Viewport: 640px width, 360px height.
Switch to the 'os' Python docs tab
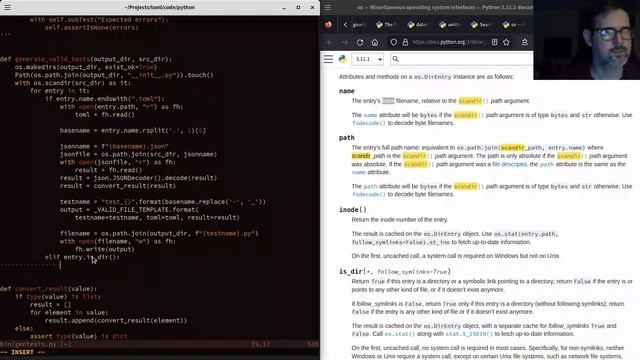(513, 25)
